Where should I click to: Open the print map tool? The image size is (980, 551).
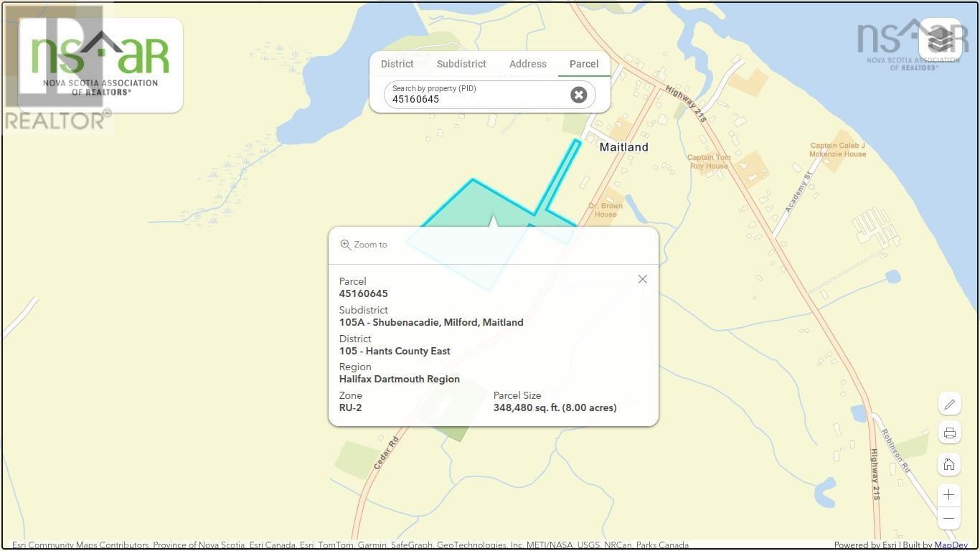pos(949,433)
